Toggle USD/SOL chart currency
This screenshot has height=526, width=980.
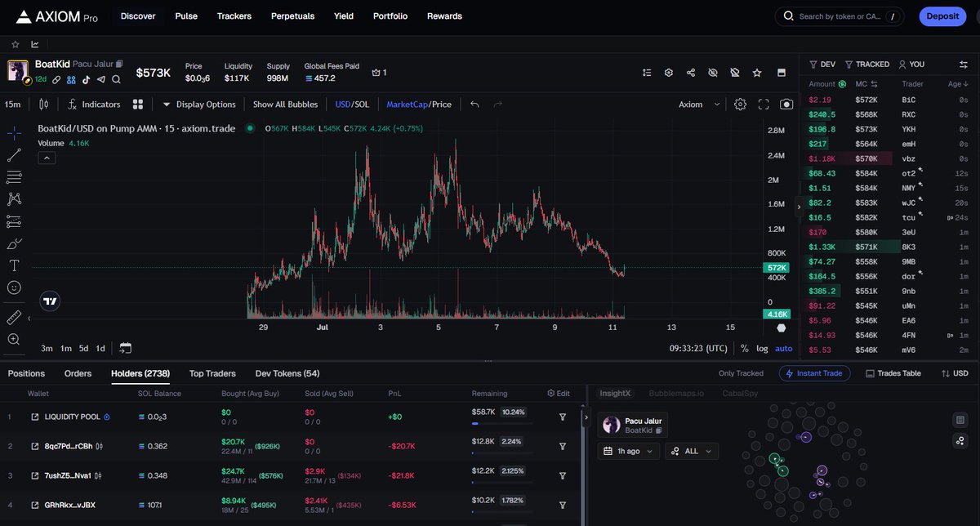pos(352,105)
